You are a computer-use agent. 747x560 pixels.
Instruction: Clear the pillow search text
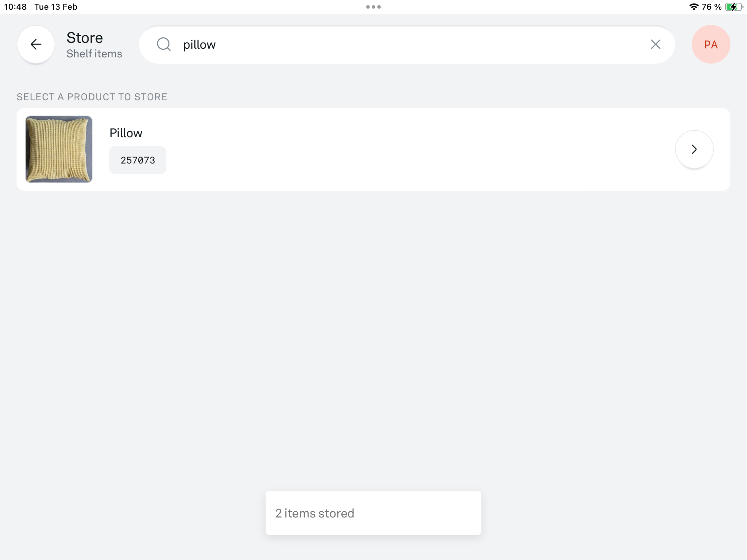(x=655, y=44)
